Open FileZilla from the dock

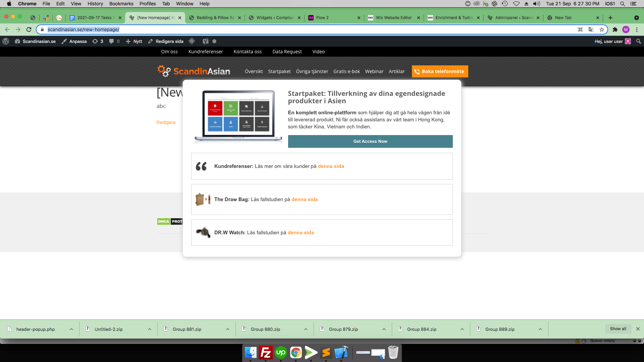click(266, 353)
